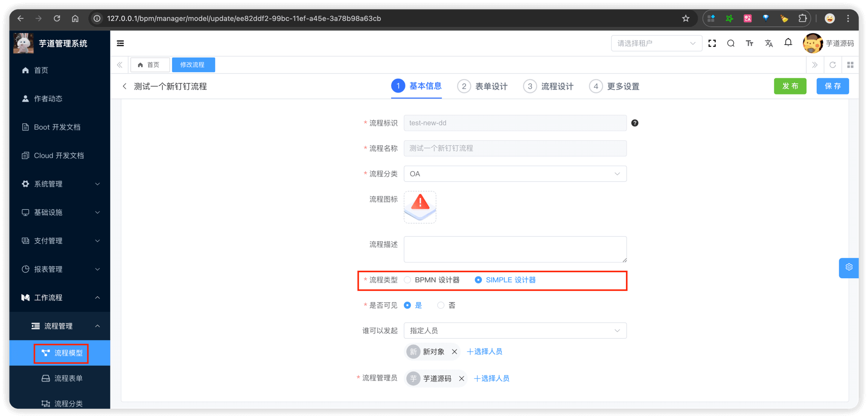Reload the browser page
The height and width of the screenshot is (418, 868).
point(57,18)
